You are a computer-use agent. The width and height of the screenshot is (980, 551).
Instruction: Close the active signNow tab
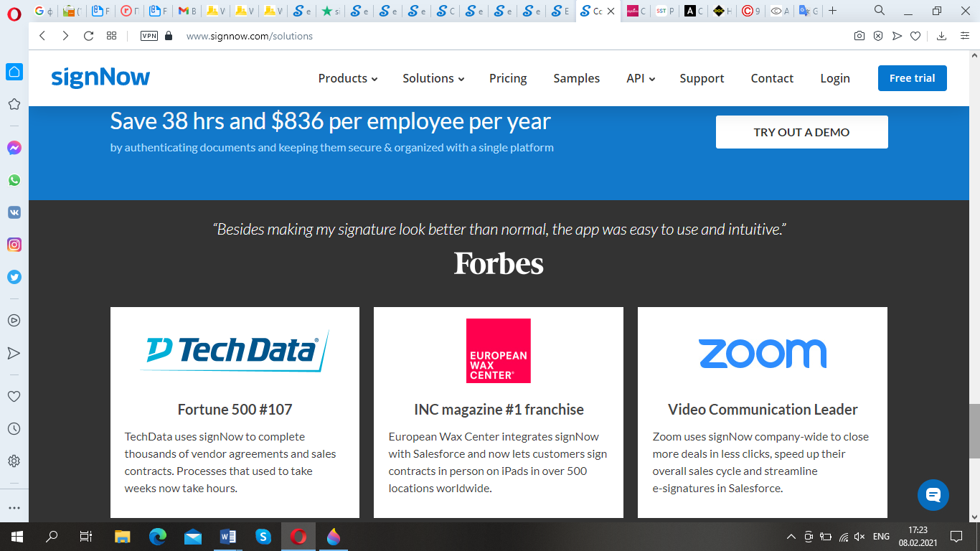(611, 11)
